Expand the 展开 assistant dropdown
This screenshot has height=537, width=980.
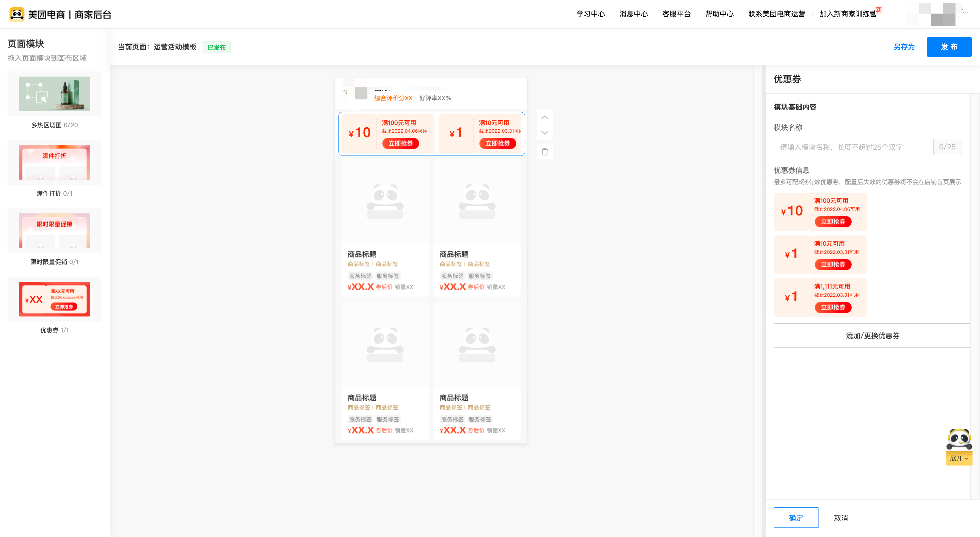959,458
